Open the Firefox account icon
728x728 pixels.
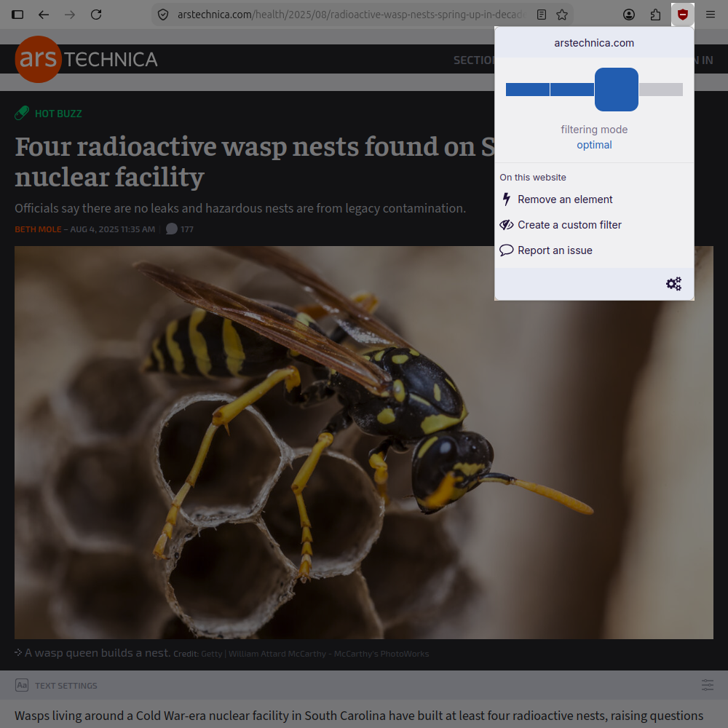(x=629, y=15)
